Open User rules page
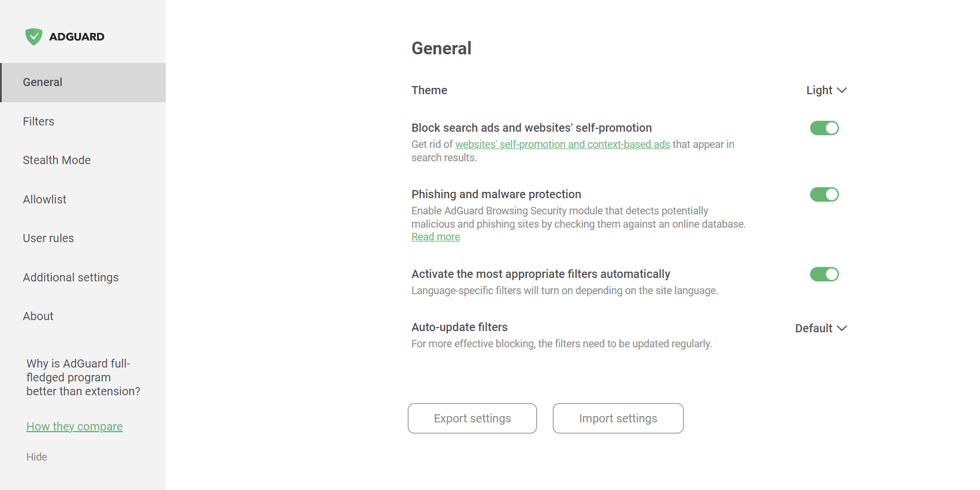The height and width of the screenshot is (490, 980). click(x=49, y=238)
